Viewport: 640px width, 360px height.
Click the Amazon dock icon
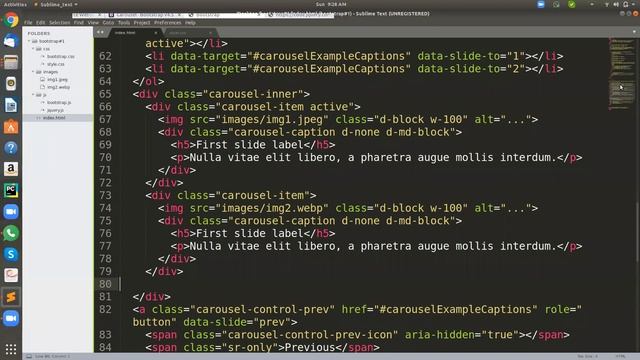coord(11,169)
